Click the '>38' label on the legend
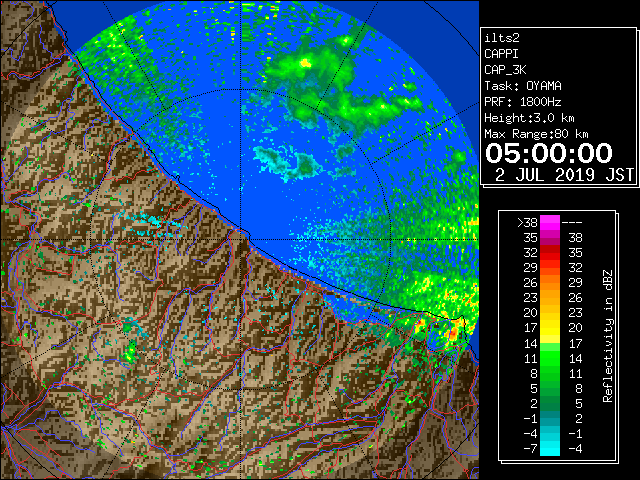640x480 pixels. click(x=527, y=223)
